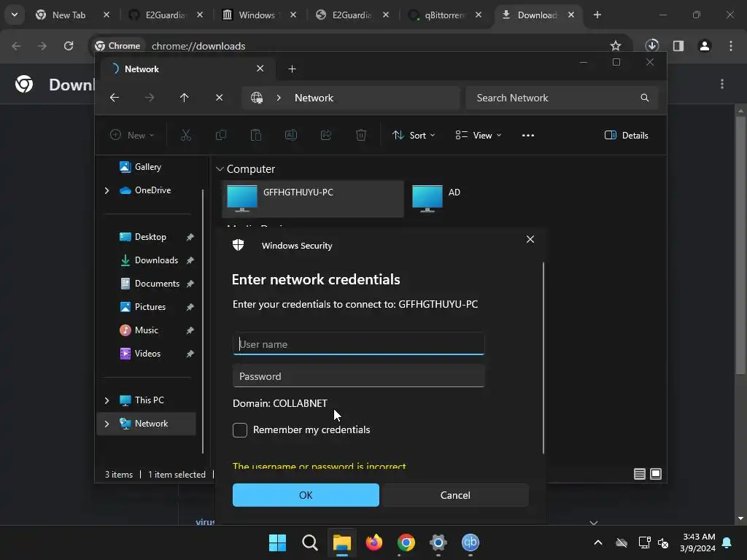Click the Network breadcrumb in address bar
The width and height of the screenshot is (747, 560).
[314, 98]
